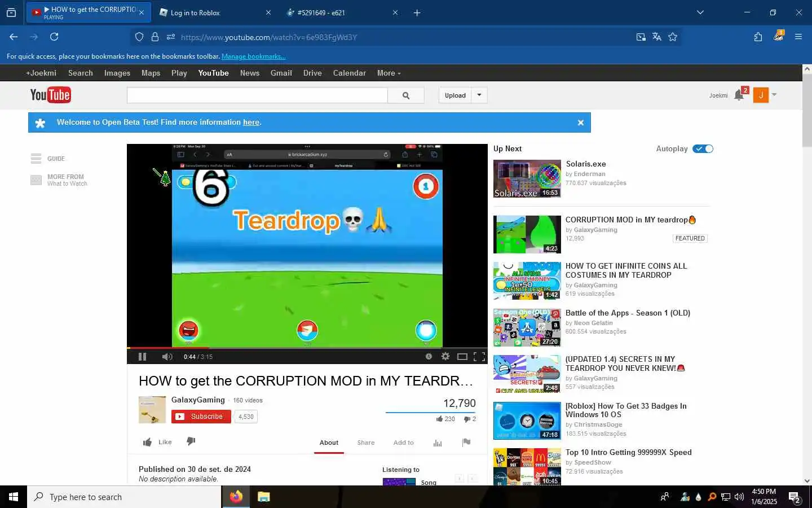The height and width of the screenshot is (508, 812).
Task: Open a new browser tab
Action: (x=417, y=12)
